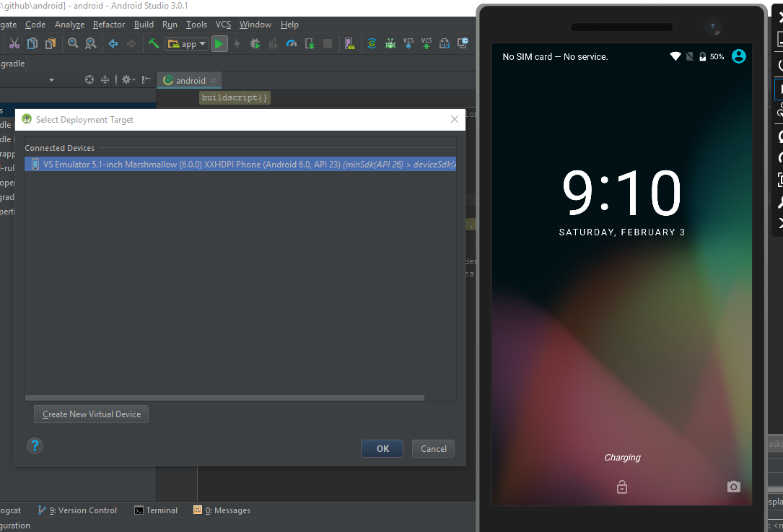Open the app run configuration dropdown
783x532 pixels.
tap(187, 44)
